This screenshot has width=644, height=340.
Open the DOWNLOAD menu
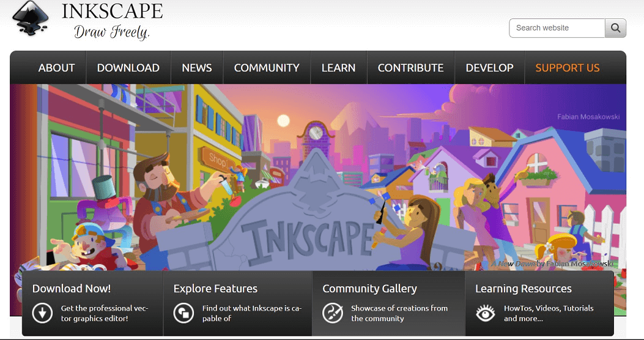128,68
